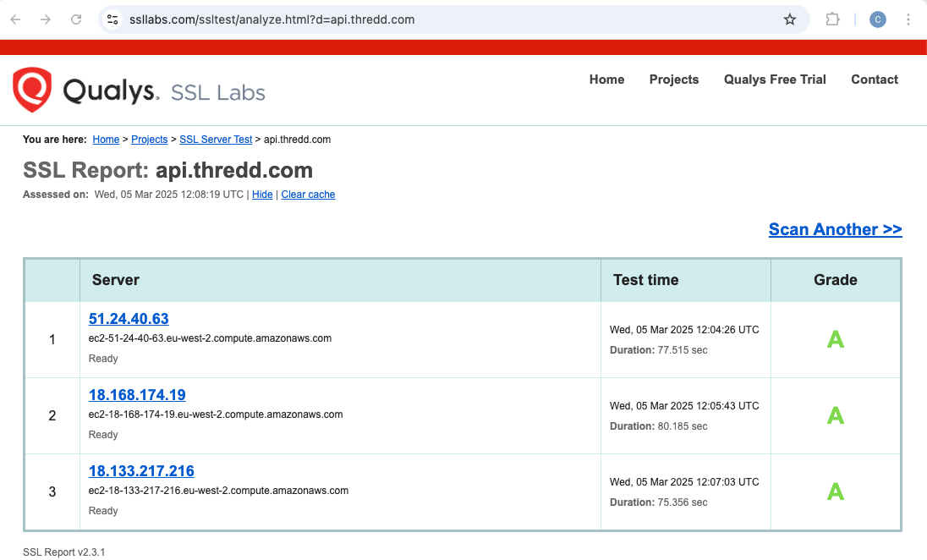The image size is (927, 560).
Task: Click the SSL Report v2.3.1 footer text
Action: [x=63, y=552]
